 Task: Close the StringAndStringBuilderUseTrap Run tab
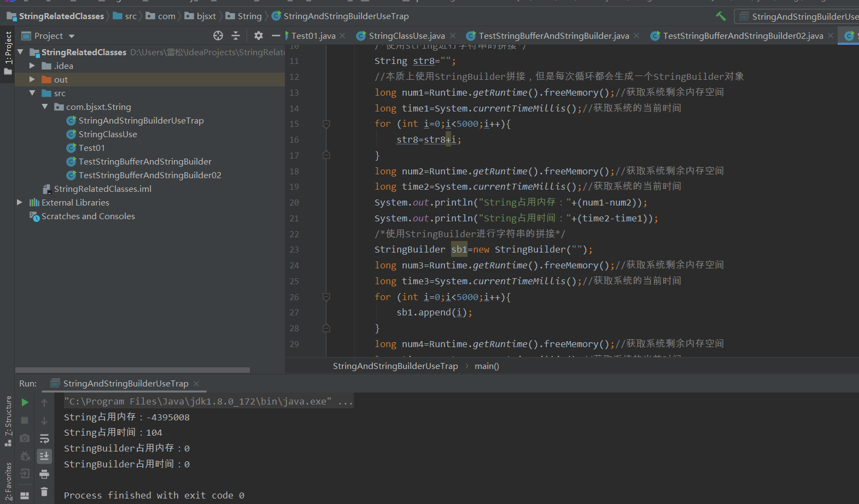click(196, 383)
